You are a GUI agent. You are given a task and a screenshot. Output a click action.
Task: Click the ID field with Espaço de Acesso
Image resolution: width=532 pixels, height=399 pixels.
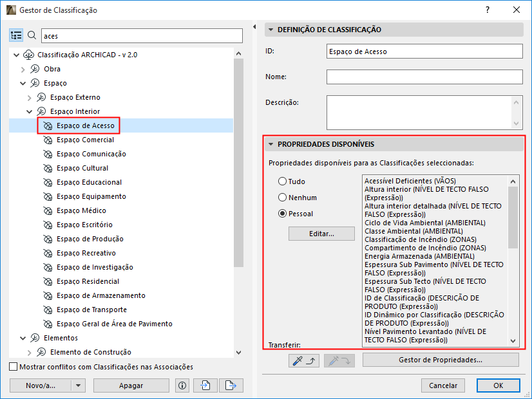424,51
